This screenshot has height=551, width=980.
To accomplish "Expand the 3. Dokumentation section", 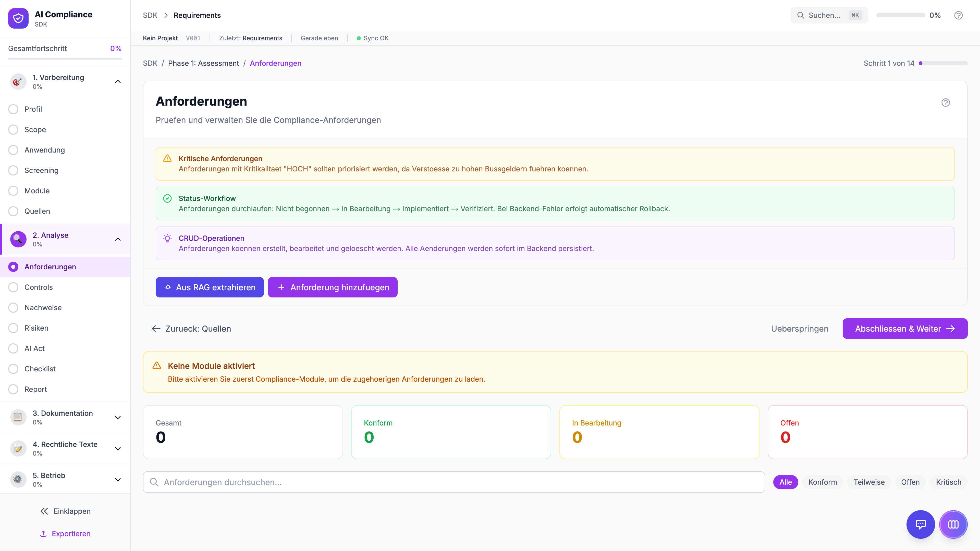I will [x=118, y=417].
